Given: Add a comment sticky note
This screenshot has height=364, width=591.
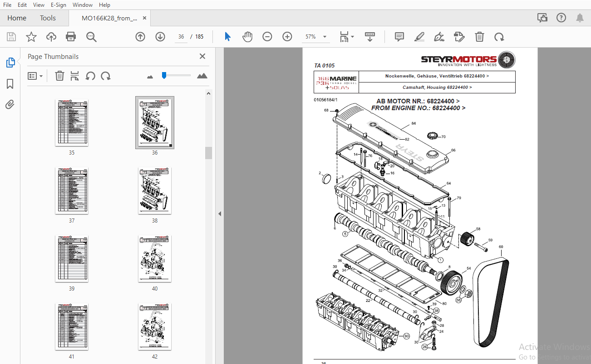Looking at the screenshot, I should pyautogui.click(x=399, y=37).
